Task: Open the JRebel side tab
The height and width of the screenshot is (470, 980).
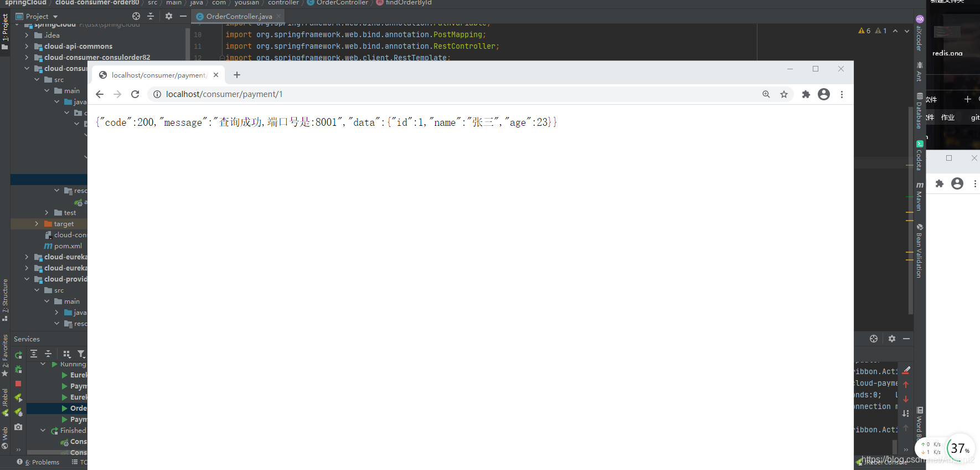Action: tap(5, 402)
